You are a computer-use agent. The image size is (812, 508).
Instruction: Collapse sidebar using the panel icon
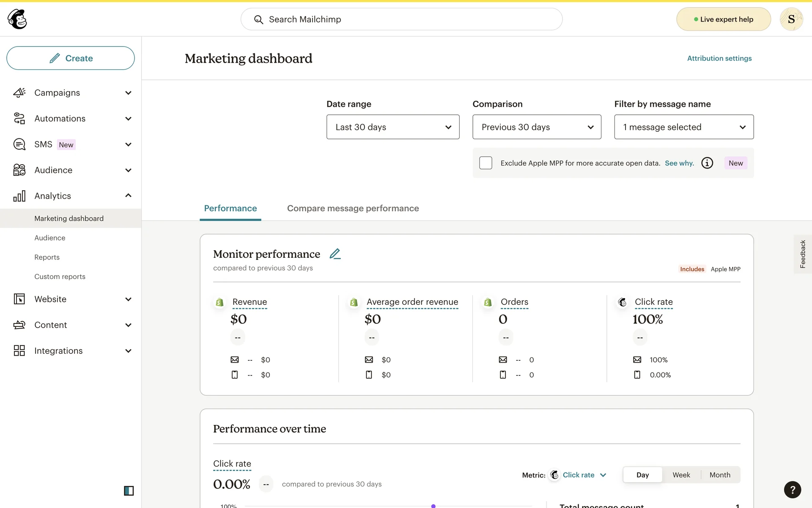click(x=129, y=491)
